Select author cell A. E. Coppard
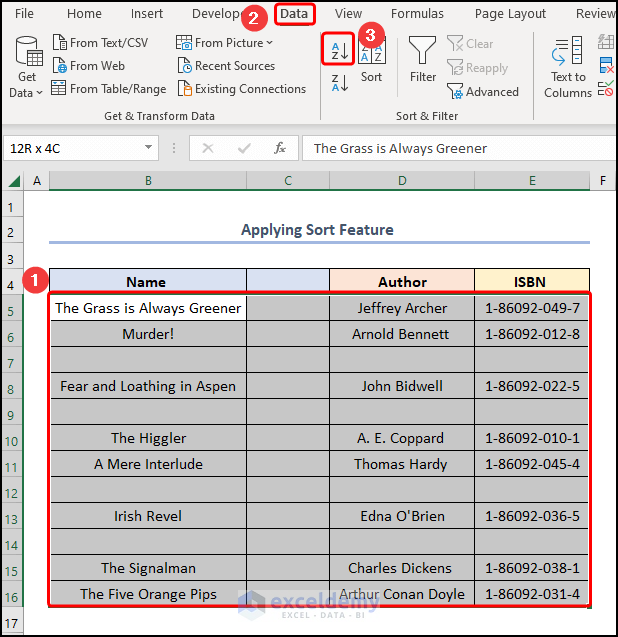The width and height of the screenshot is (618, 637). (402, 438)
